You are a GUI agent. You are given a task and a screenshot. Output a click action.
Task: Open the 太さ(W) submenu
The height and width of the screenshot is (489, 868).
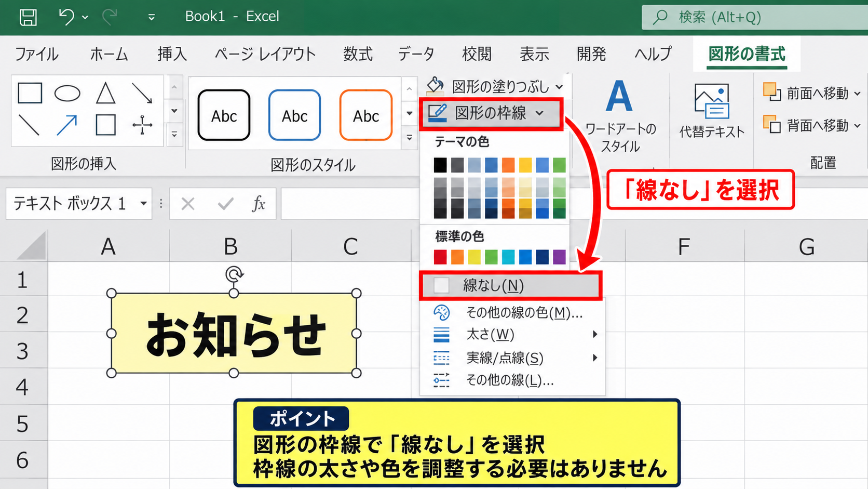pos(512,334)
